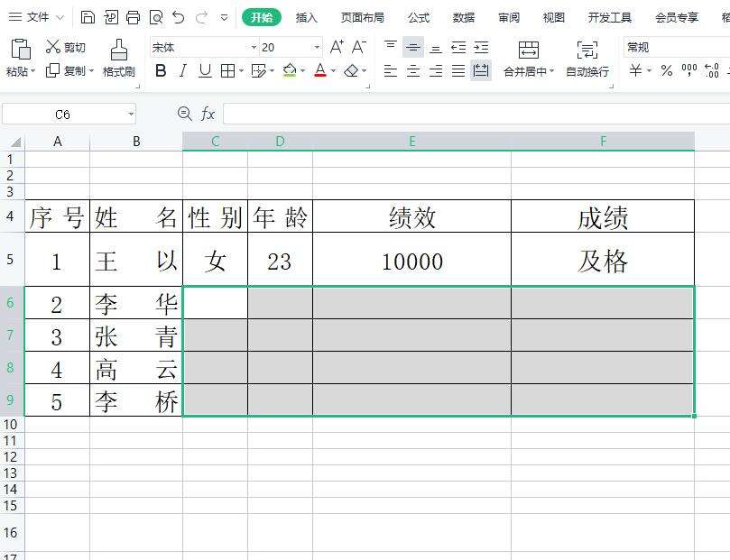Expand the font size dropdown showing 20
The image size is (730, 560).
317,47
